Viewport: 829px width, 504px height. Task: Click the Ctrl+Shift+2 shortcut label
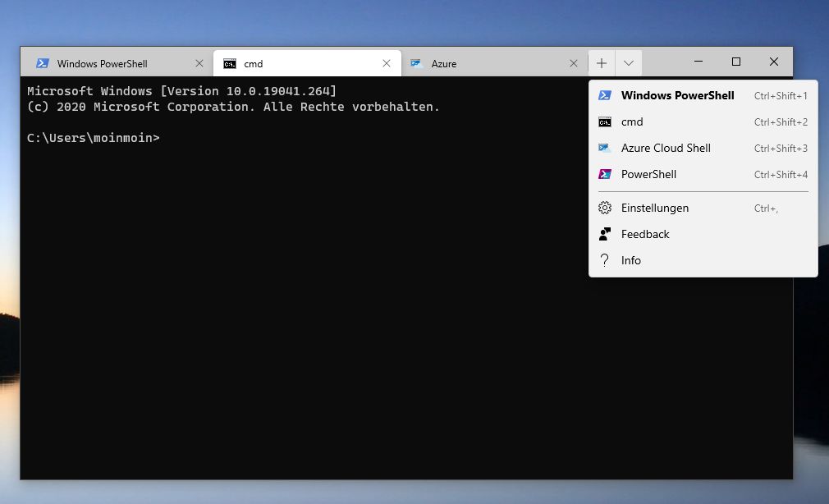(x=781, y=122)
